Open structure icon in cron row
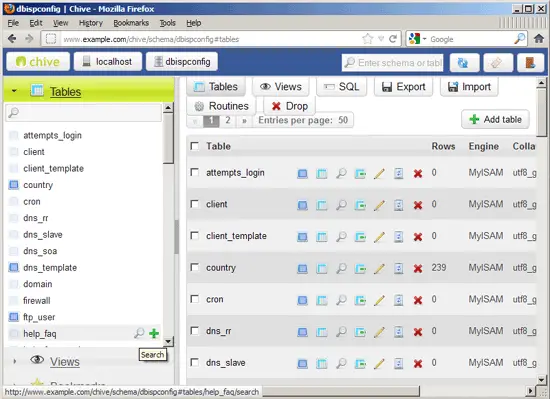550x399 pixels. [x=321, y=300]
